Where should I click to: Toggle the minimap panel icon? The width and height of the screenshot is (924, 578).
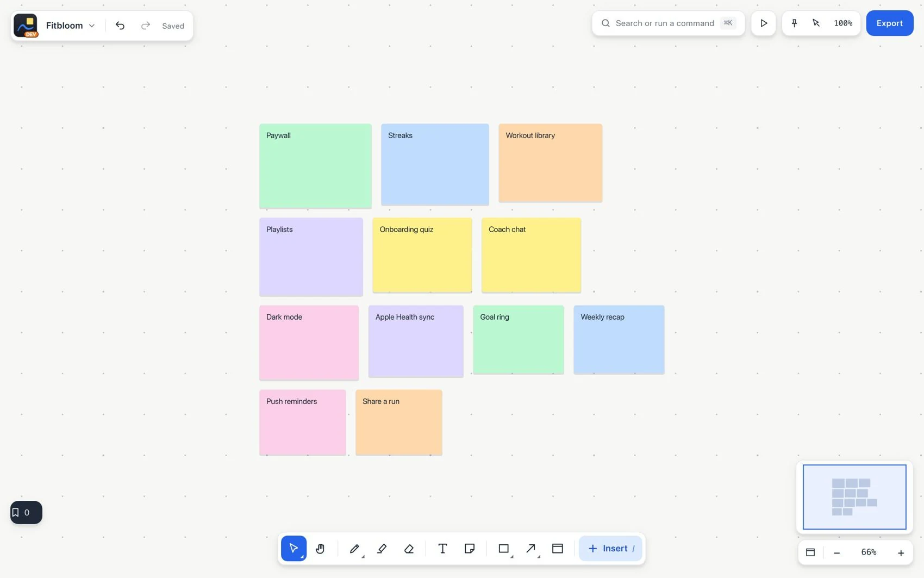pos(810,552)
